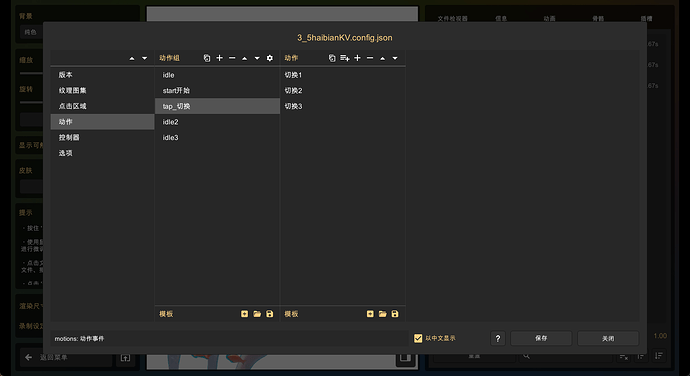Viewport: 690px width, 376px height.
Task: Add new template in 动作 模板 bar
Action: tap(370, 314)
